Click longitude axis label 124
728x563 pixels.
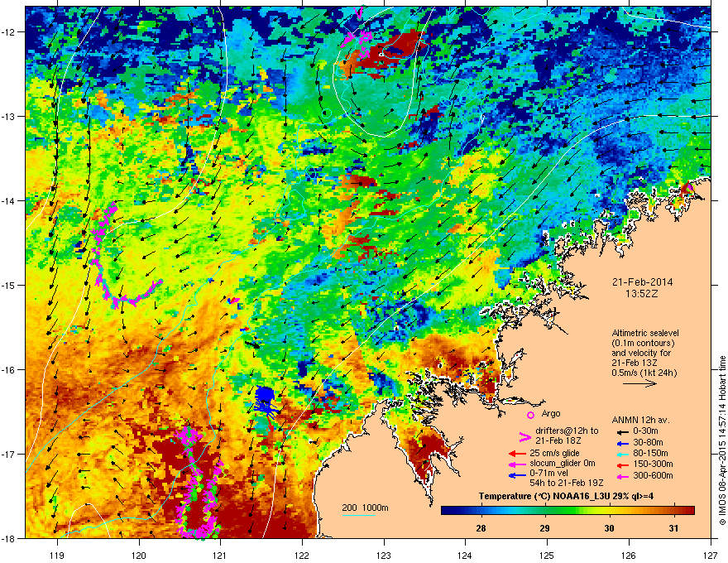pos(465,555)
